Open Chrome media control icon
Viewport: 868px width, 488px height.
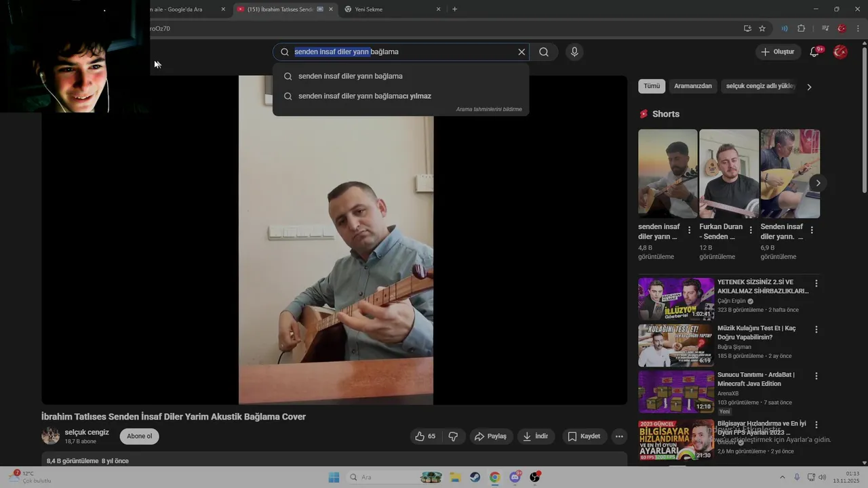tap(825, 28)
